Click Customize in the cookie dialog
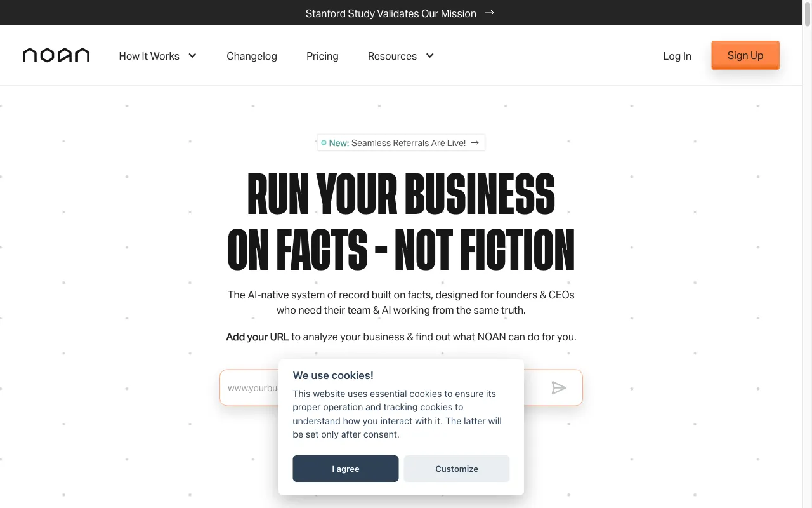This screenshot has width=812, height=508. [457, 469]
